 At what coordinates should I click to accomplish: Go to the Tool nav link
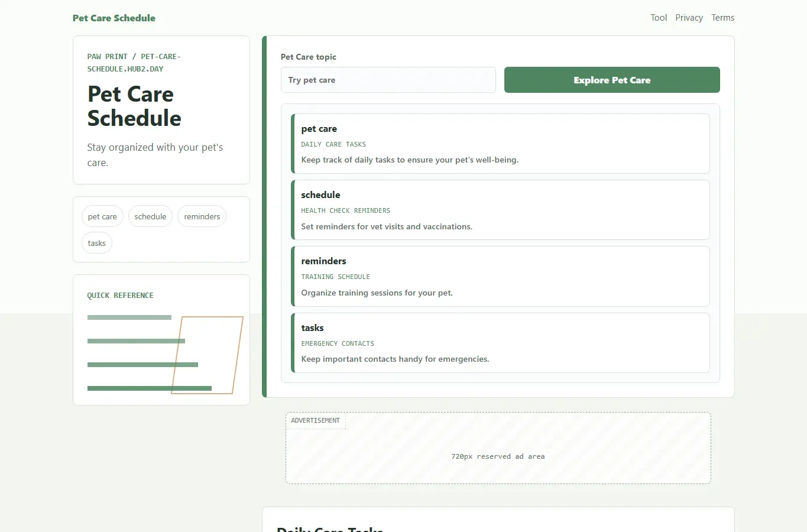pos(659,18)
